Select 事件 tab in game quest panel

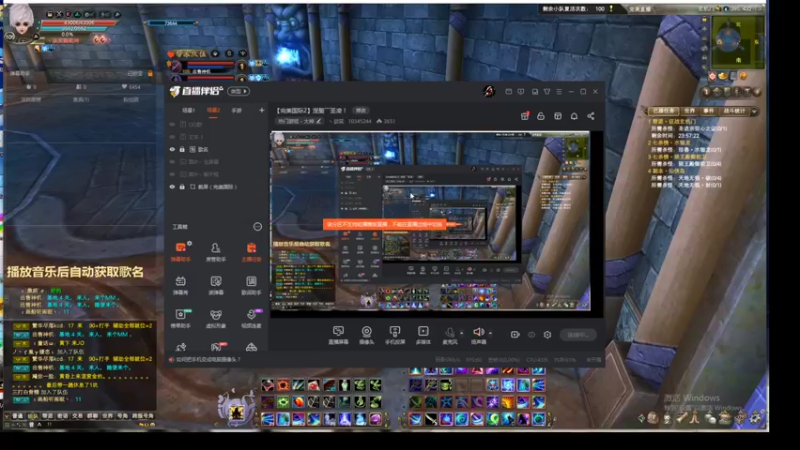[709, 111]
